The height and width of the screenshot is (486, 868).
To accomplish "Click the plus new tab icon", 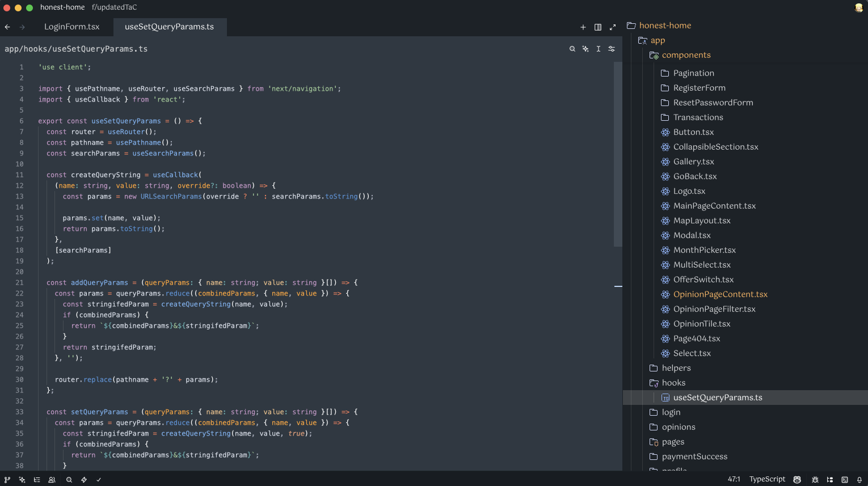I will (583, 27).
